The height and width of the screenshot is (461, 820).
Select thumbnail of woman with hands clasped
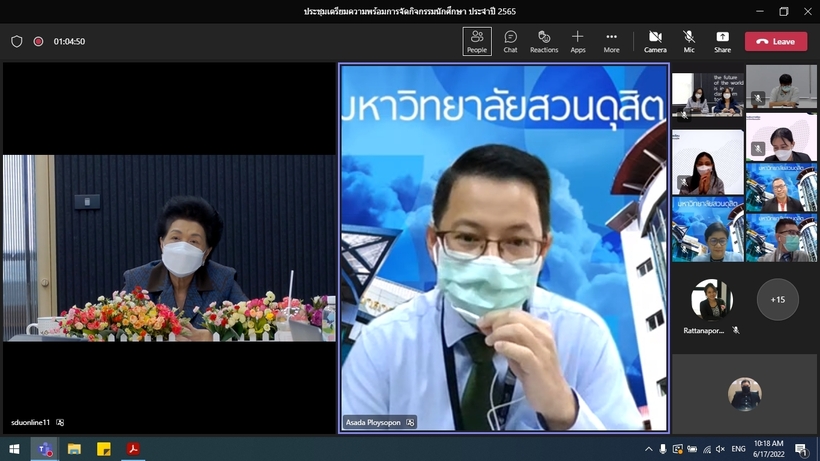click(x=708, y=162)
